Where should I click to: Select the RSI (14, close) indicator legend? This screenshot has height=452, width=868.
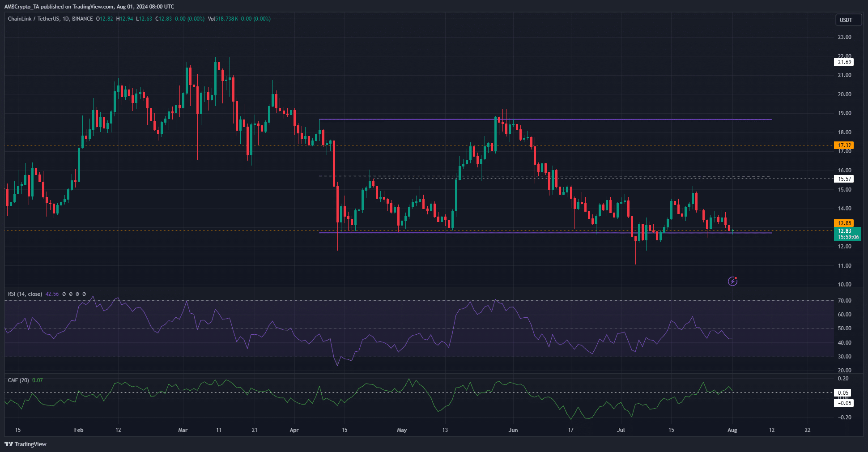(25, 294)
